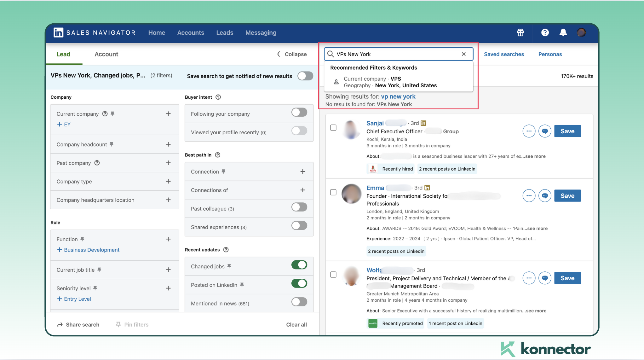Viewport: 644px width, 360px height.
Task: Check the checkbox for Sanjai
Action: [x=333, y=128]
